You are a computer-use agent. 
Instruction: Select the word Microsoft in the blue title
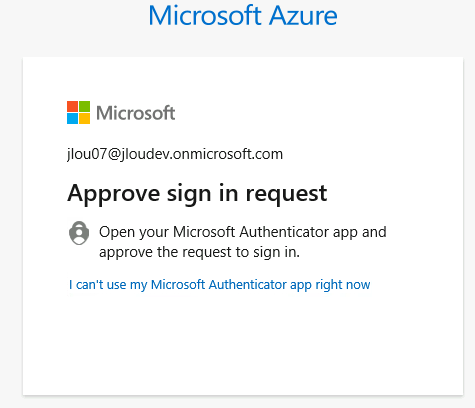point(205,15)
